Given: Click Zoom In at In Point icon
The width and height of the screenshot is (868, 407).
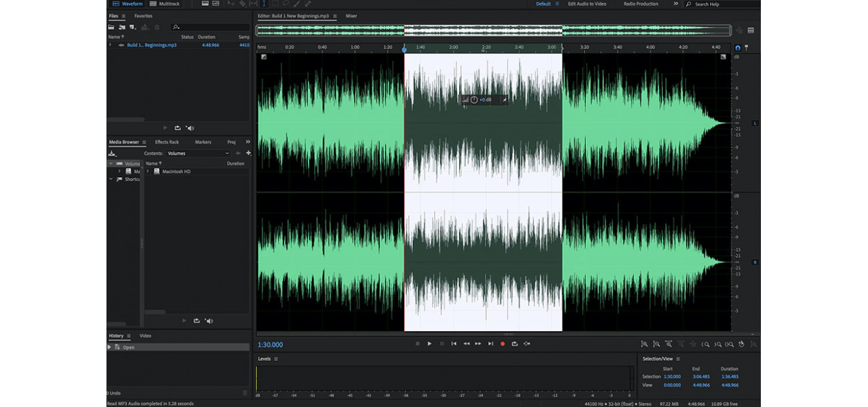Looking at the screenshot, I should (x=705, y=344).
